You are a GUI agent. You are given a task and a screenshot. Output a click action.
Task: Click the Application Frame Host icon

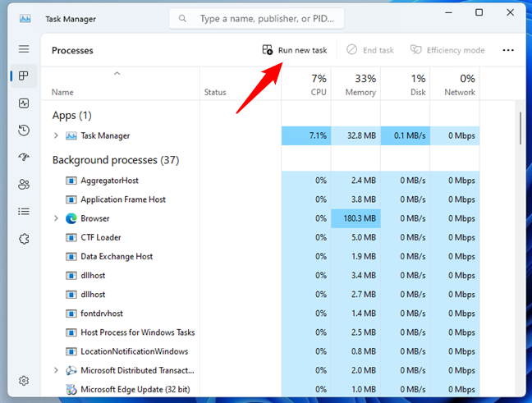pyautogui.click(x=71, y=199)
